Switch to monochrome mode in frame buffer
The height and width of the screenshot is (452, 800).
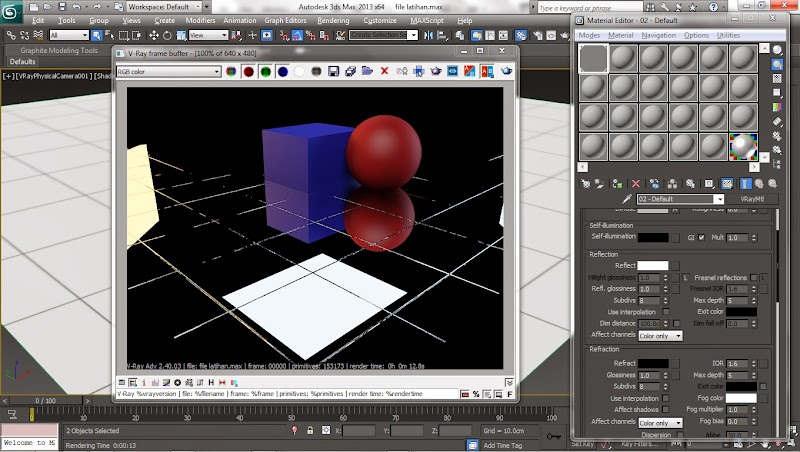316,71
